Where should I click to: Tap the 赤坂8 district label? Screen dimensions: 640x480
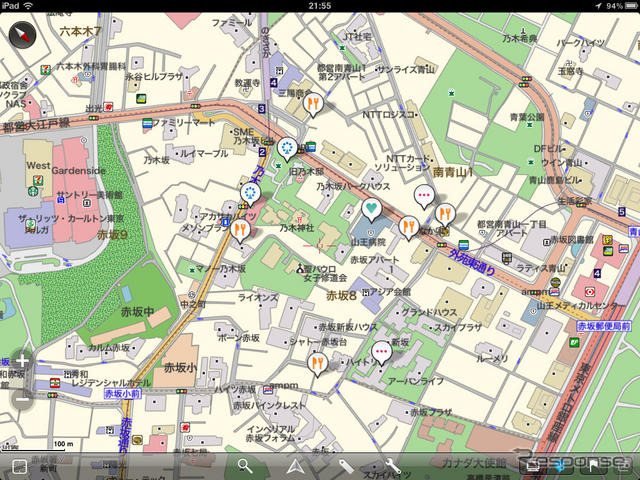341,295
